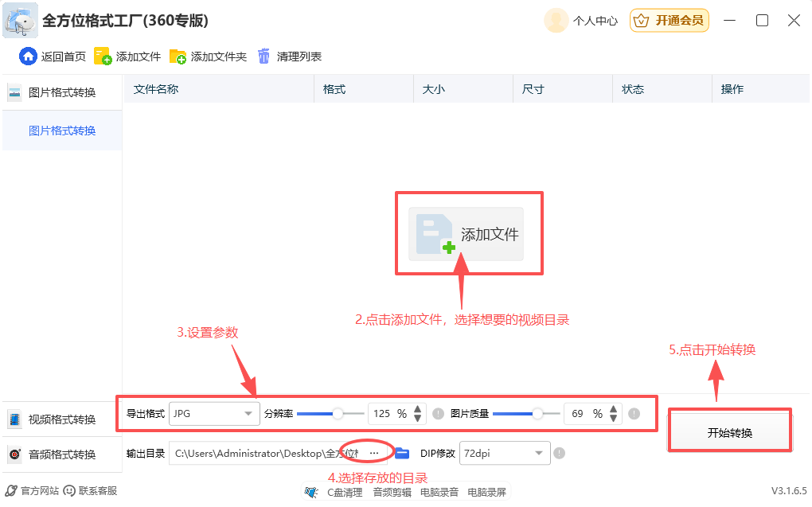Image resolution: width=812 pixels, height=507 pixels.
Task: Click the folder icon beside 输出目录
Action: (402, 452)
